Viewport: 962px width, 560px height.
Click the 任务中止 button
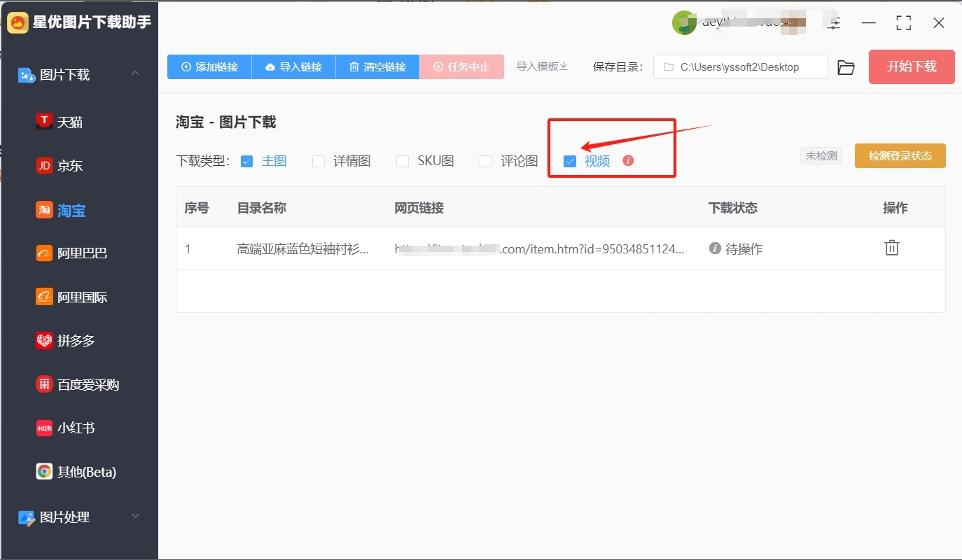pyautogui.click(x=462, y=67)
